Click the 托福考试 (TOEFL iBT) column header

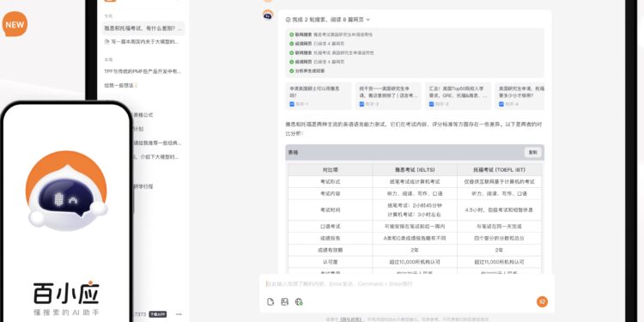tap(499, 170)
